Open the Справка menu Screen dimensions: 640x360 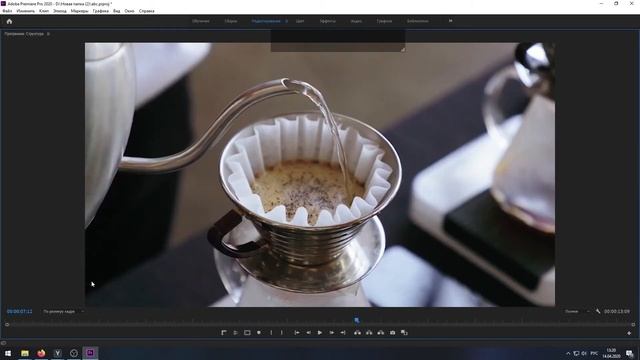147,11
